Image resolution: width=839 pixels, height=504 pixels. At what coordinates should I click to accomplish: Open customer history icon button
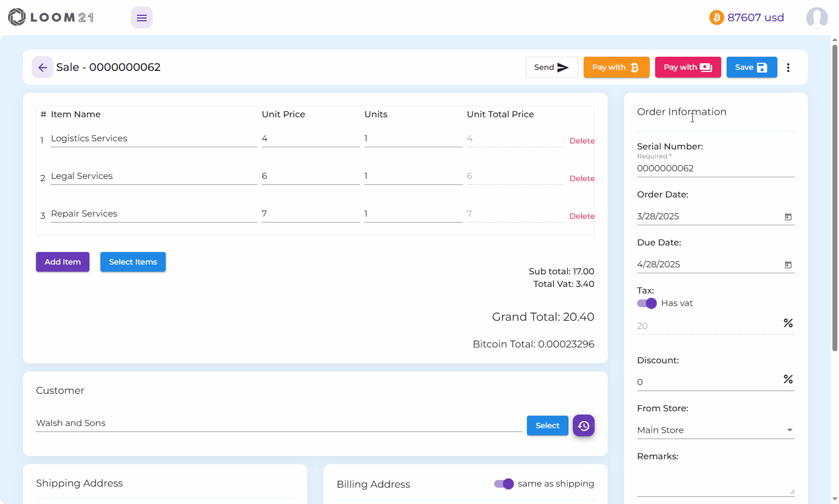tap(584, 425)
